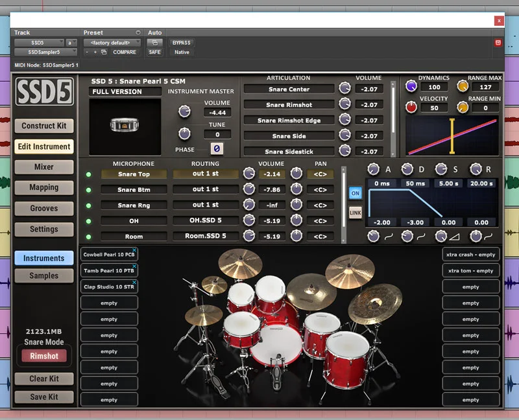
Task: Toggle the plug-in BYPASS button
Action: [182, 43]
